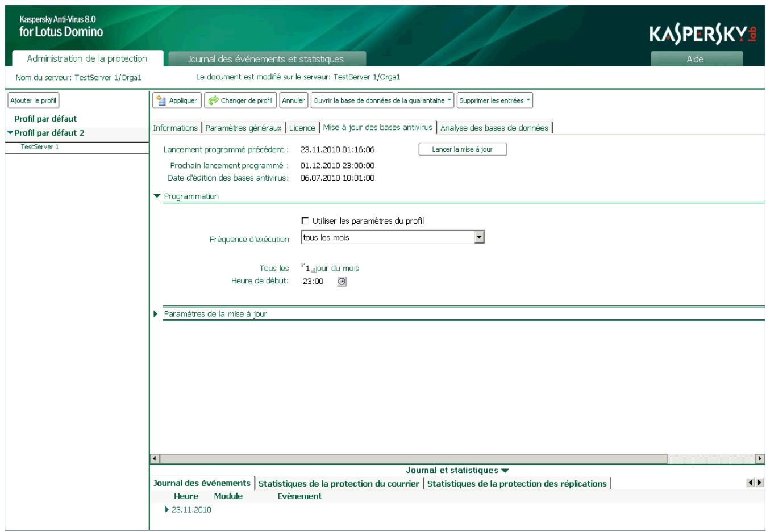Click the horizontal scrollbar right arrow

[x=760, y=459]
